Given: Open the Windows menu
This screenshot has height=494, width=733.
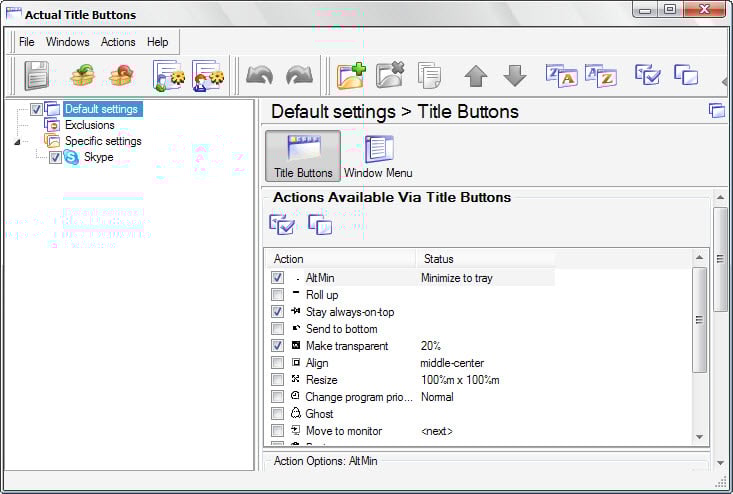Looking at the screenshot, I should 67,42.
